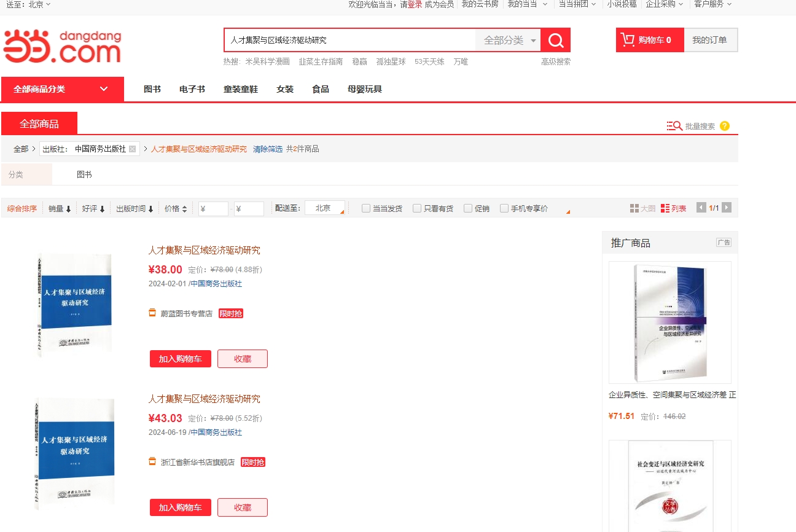Open 浙江省新华书店旗舰店 shop link

click(198, 462)
